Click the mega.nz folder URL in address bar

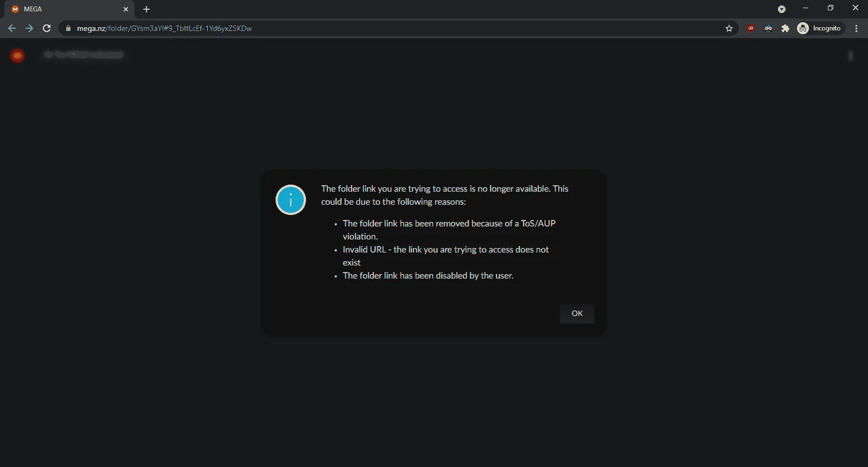(164, 28)
